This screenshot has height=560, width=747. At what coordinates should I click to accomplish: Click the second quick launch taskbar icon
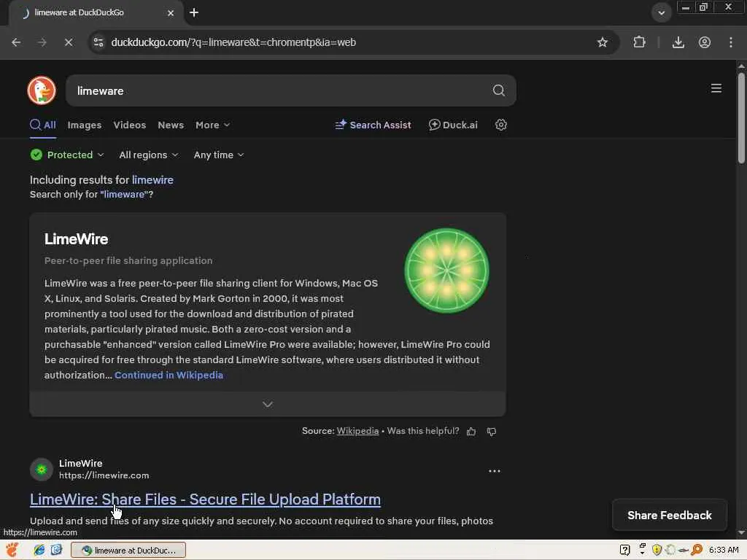56,550
